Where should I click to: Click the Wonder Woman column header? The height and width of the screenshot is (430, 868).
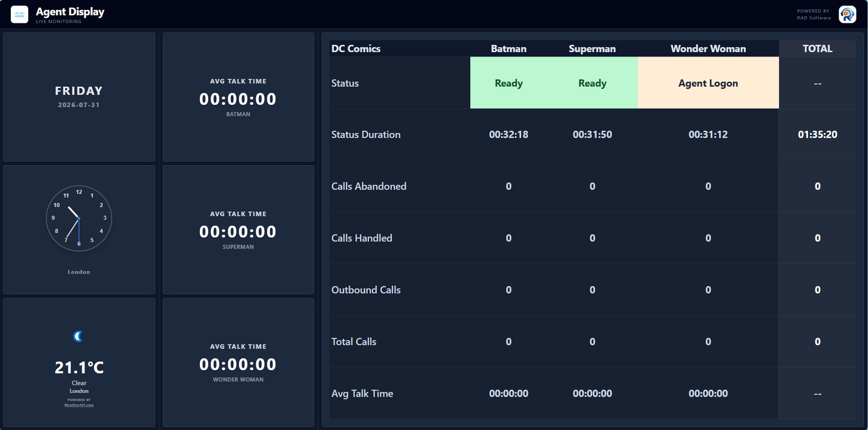point(709,48)
